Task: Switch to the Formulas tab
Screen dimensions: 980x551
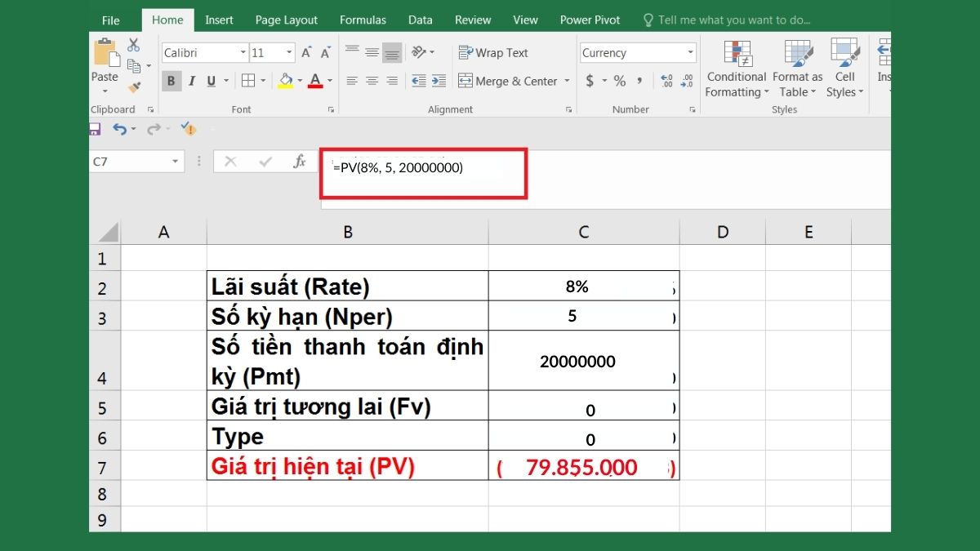Action: [x=363, y=19]
